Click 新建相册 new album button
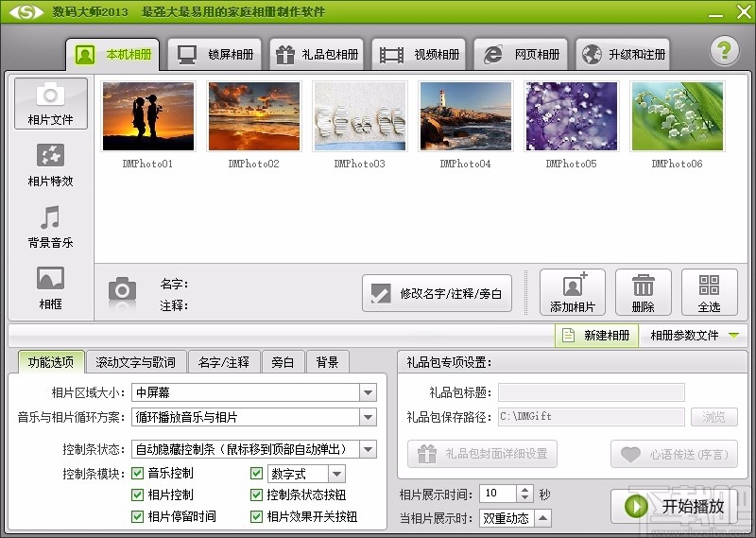Screen dimensions: 756x538 [596, 335]
